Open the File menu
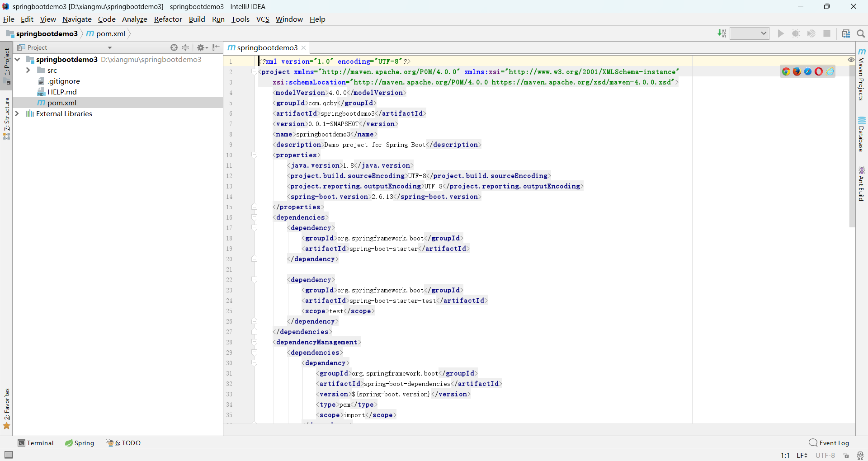 click(9, 19)
